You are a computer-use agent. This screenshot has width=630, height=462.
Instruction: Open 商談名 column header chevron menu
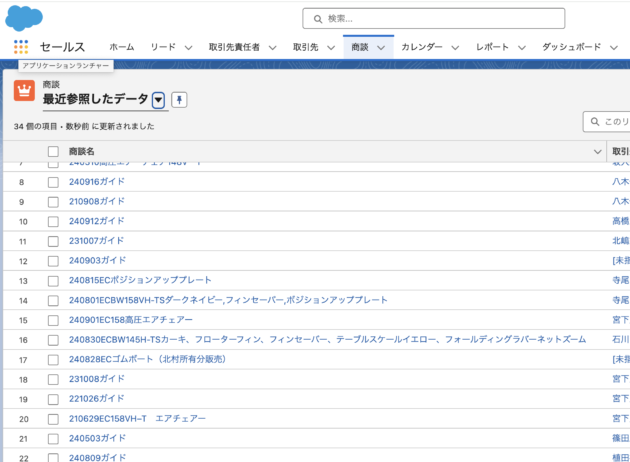597,151
